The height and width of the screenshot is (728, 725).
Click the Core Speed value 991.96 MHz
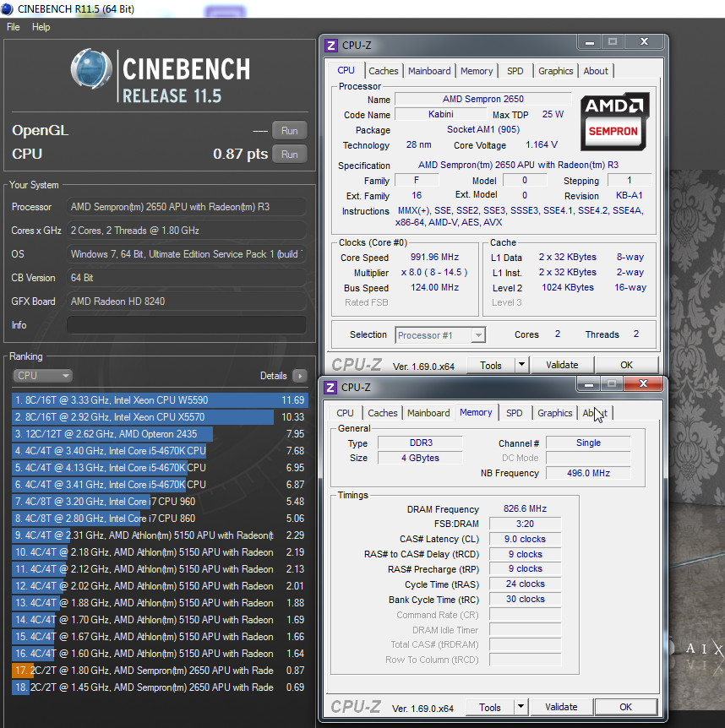click(434, 258)
